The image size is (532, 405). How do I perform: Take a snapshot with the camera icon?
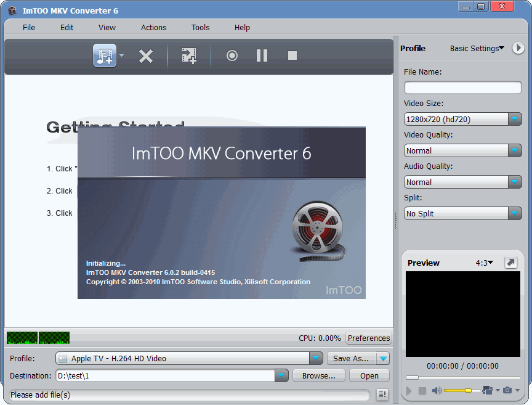coord(507,390)
